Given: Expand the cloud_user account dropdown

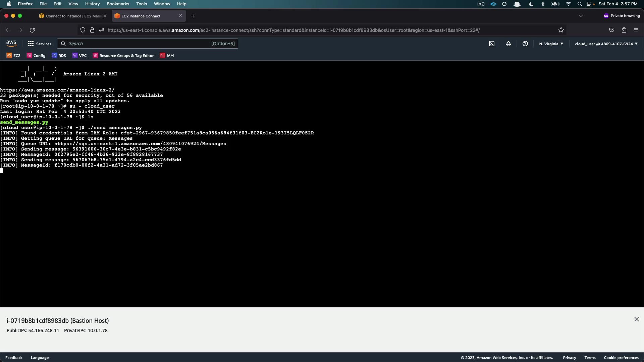Looking at the screenshot, I should [x=606, y=44].
